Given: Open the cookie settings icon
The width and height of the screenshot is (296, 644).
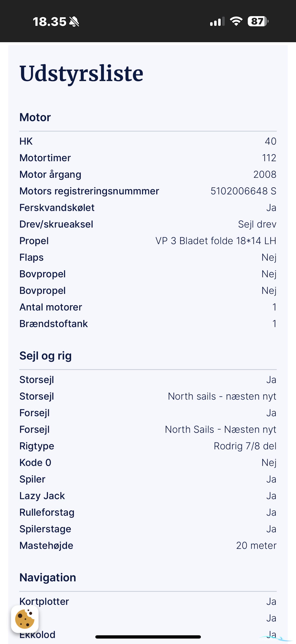Looking at the screenshot, I should [25, 619].
